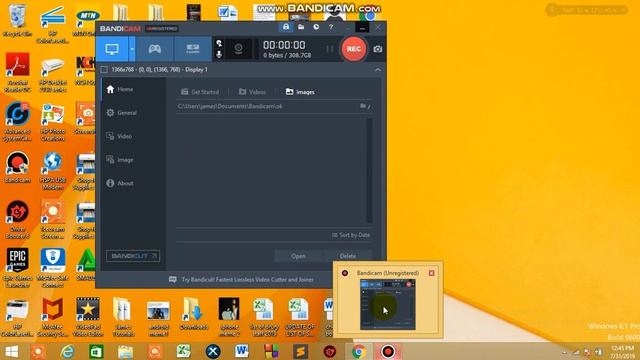
Task: Open Try Bandicut promotional link
Action: point(241,280)
